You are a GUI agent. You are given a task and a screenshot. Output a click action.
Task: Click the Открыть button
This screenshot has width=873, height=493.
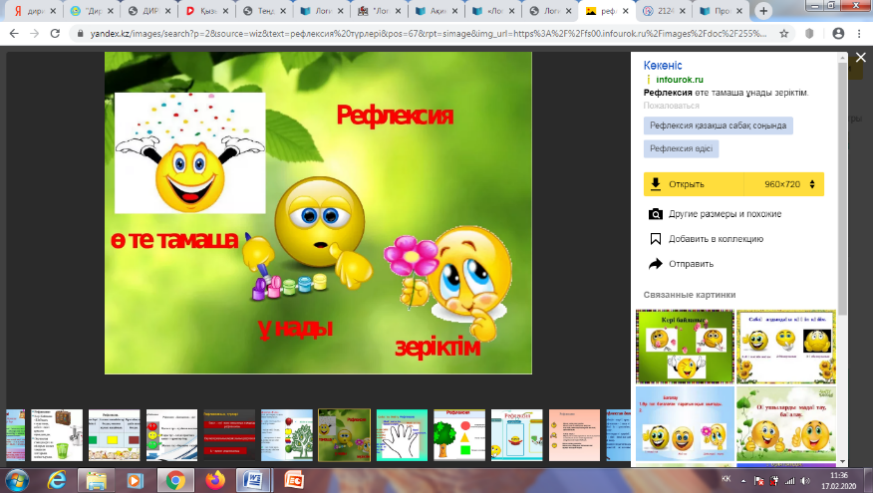click(x=694, y=184)
